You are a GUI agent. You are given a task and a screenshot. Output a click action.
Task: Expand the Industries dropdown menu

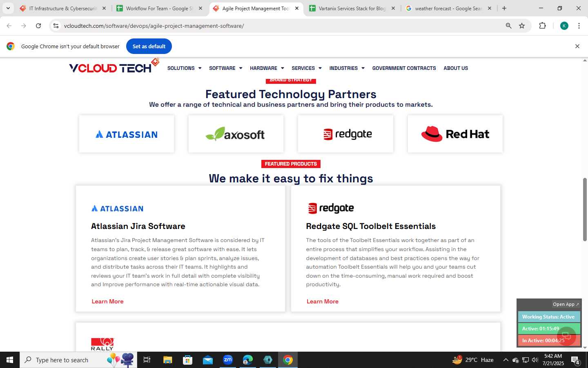(x=347, y=68)
